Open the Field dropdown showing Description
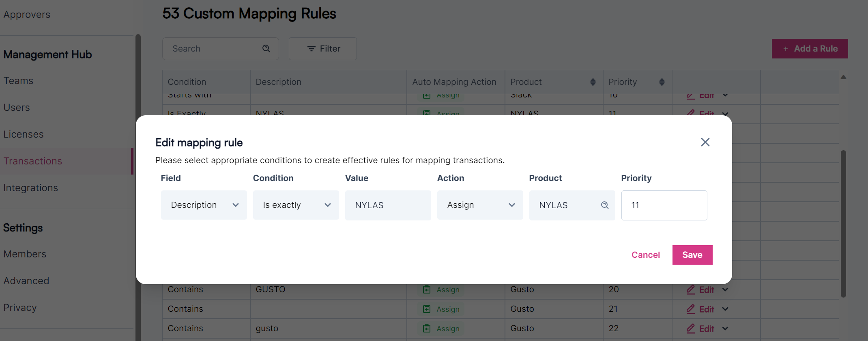The height and width of the screenshot is (341, 868). 204,205
